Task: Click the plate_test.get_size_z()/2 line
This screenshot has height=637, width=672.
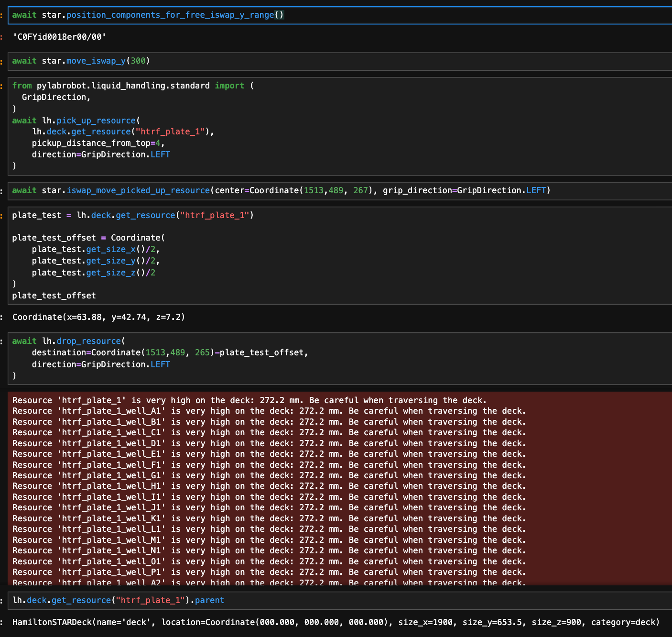Action: coord(93,273)
